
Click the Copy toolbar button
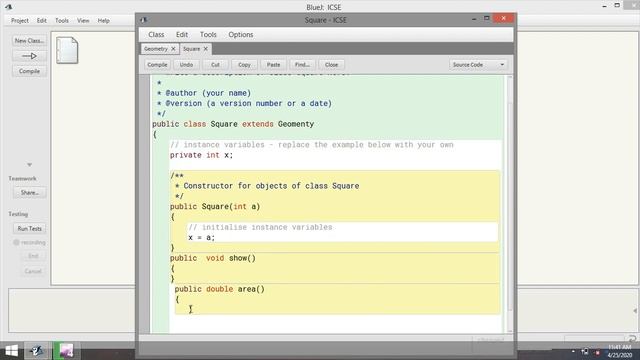pyautogui.click(x=244, y=64)
